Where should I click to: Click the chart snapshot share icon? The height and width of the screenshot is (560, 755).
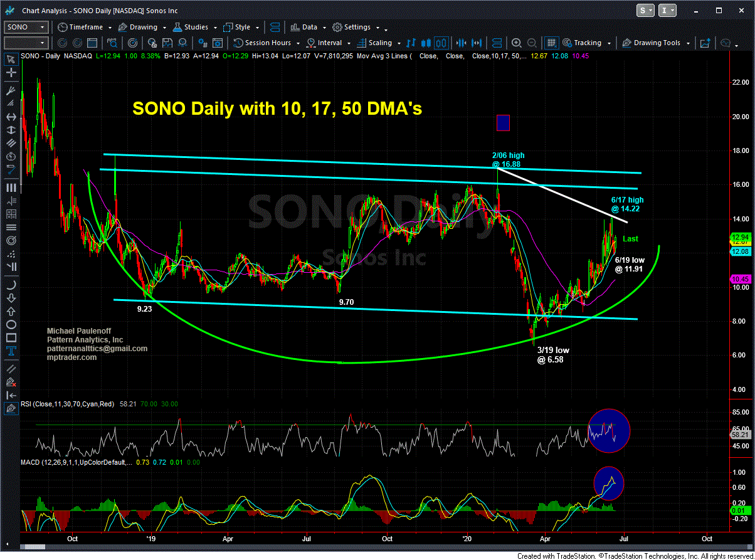point(705,43)
